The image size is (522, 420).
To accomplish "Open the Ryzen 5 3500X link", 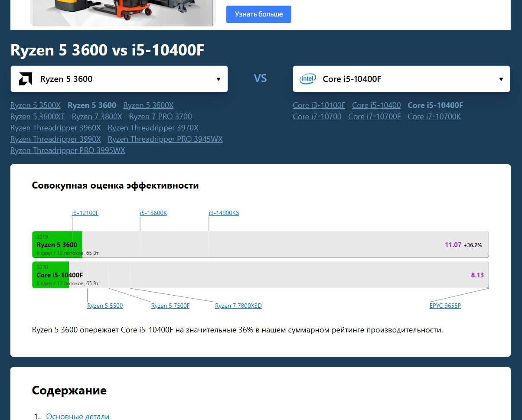I will click(36, 105).
